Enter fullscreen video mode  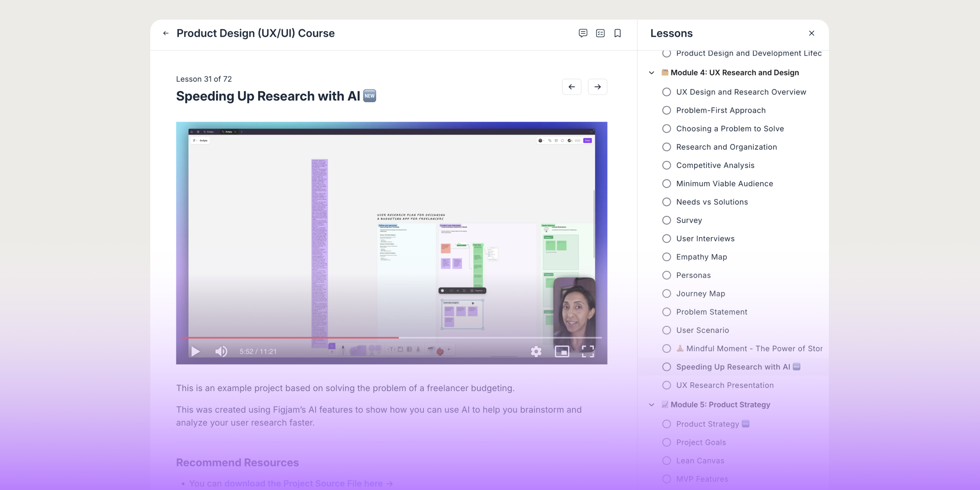(588, 351)
